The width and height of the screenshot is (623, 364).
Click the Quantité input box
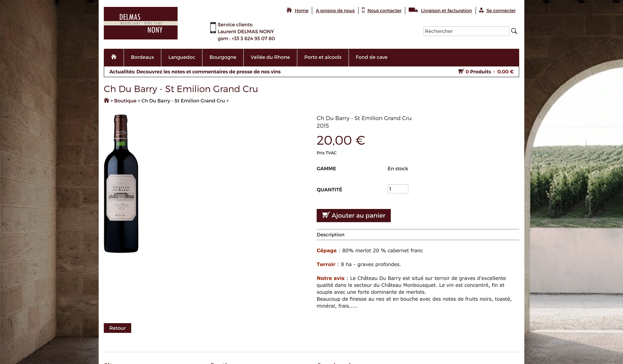[398, 189]
